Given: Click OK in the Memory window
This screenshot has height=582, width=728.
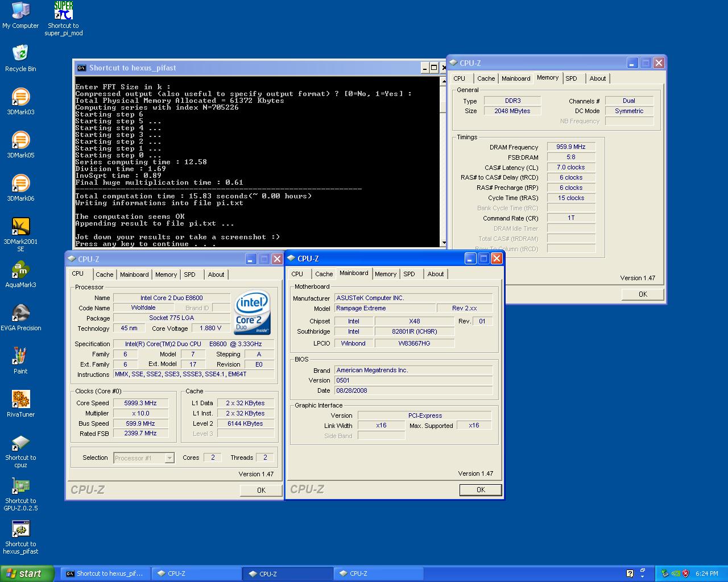Looking at the screenshot, I should pyautogui.click(x=643, y=294).
